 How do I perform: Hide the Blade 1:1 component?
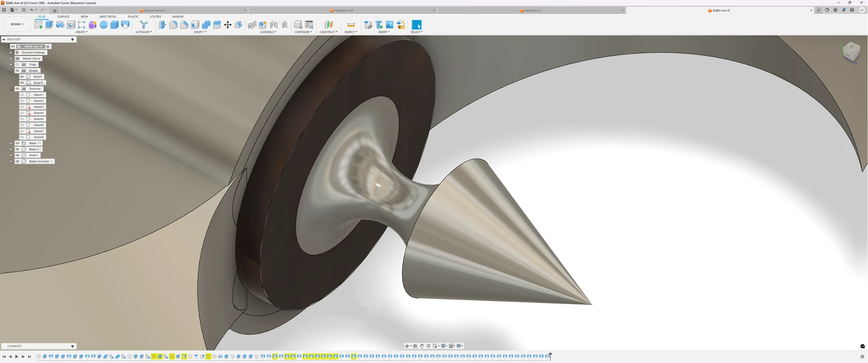click(18, 143)
